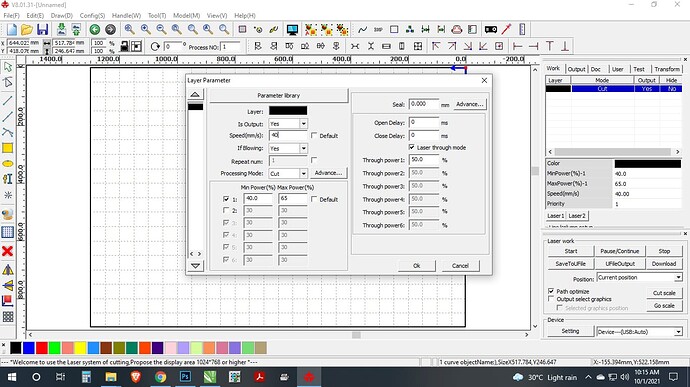Toggle Default checkbox beside power row 1

point(314,199)
